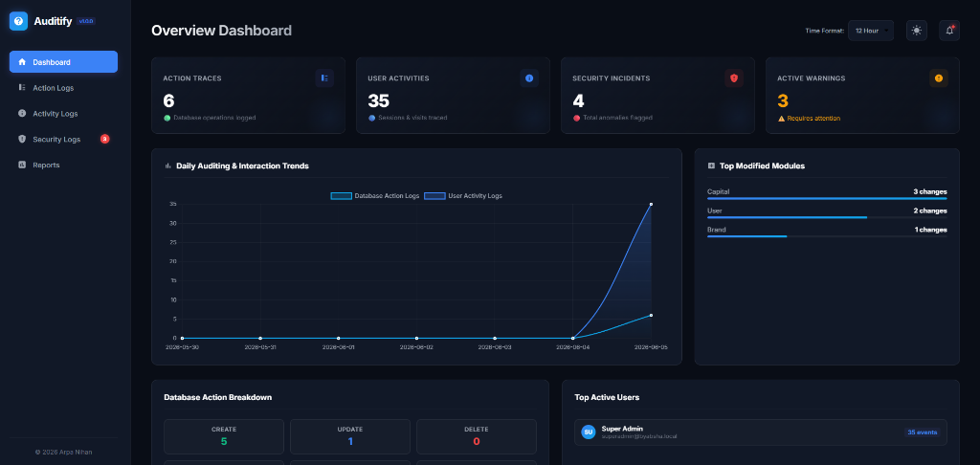
Task: Click the '2 changes' text
Action: pyautogui.click(x=930, y=210)
